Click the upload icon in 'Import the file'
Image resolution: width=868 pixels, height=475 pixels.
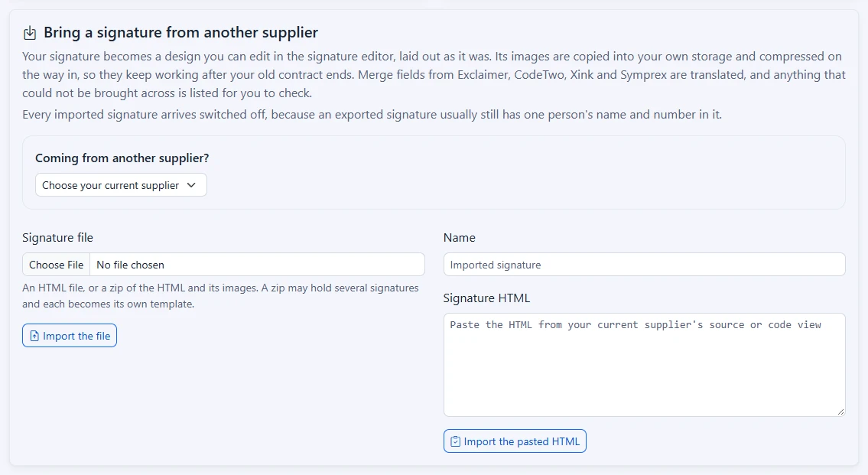coord(34,336)
